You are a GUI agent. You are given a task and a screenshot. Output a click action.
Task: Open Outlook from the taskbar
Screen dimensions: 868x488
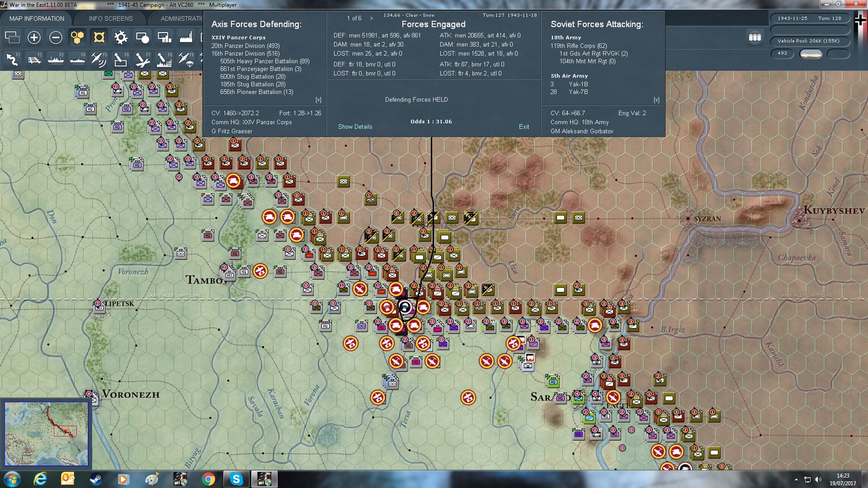(x=68, y=479)
